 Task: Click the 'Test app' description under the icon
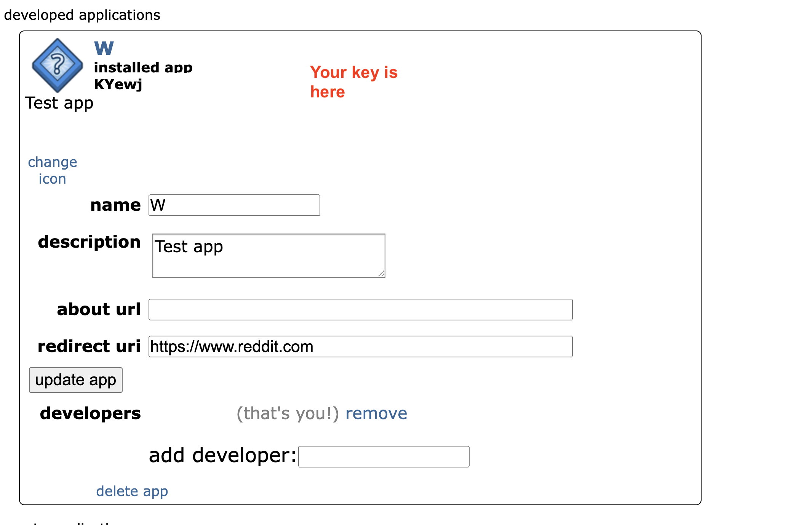[59, 103]
